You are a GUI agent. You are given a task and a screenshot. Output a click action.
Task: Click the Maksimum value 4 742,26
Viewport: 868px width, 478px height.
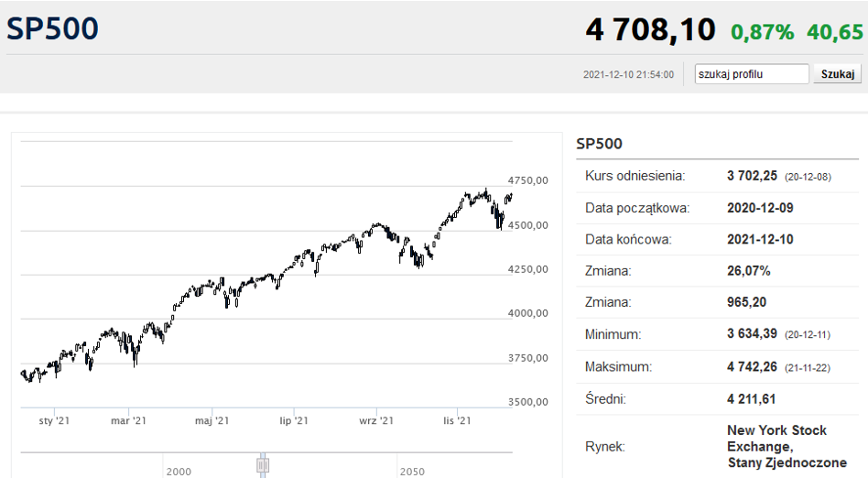(752, 367)
